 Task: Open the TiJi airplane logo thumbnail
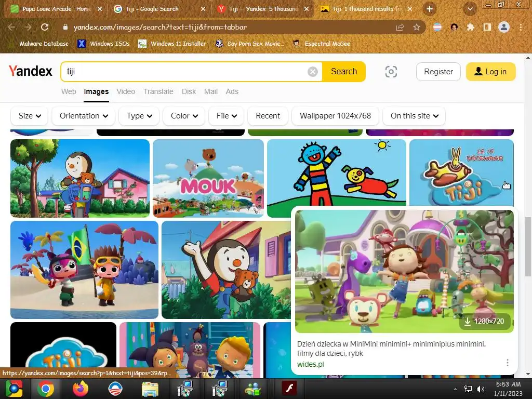(x=461, y=172)
